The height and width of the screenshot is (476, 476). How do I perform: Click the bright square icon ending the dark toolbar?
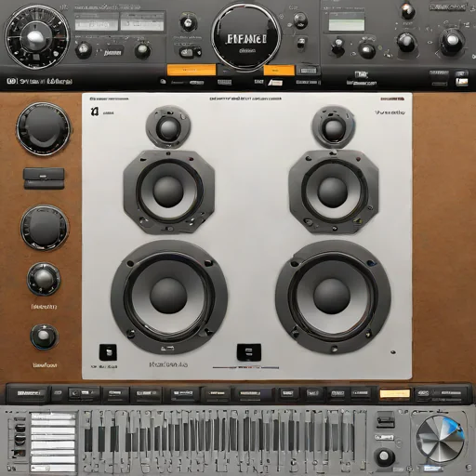pos(461,82)
